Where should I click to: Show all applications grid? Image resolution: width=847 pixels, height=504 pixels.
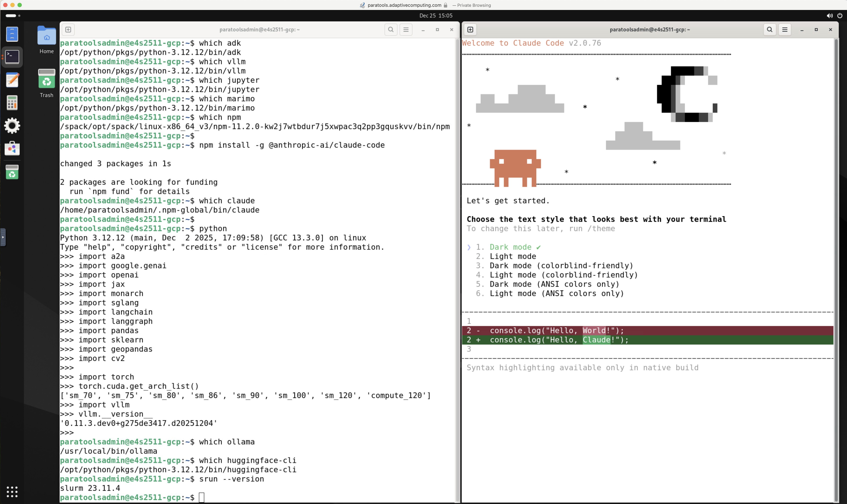coord(12,492)
